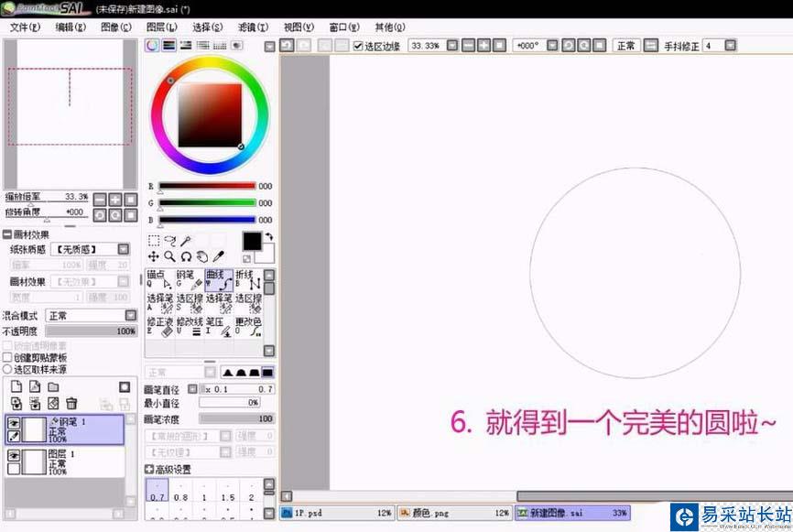Select the rotate view tool

[186, 257]
